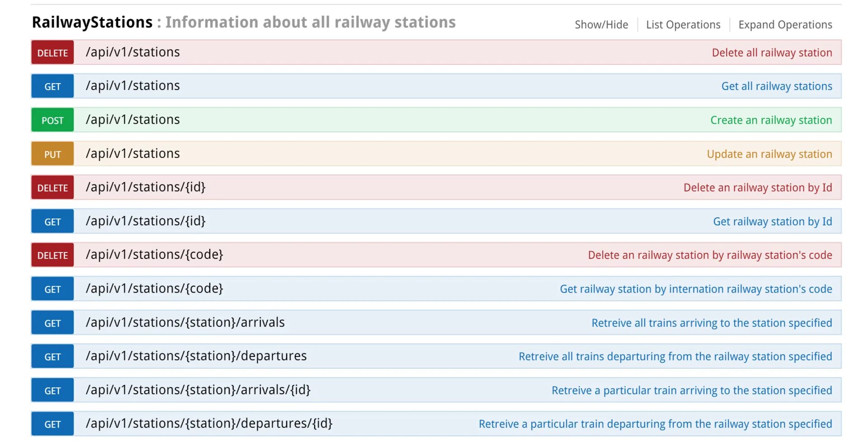Click the GET badge for /api/v1/stations
The width and height of the screenshot is (868, 443).
(x=52, y=86)
